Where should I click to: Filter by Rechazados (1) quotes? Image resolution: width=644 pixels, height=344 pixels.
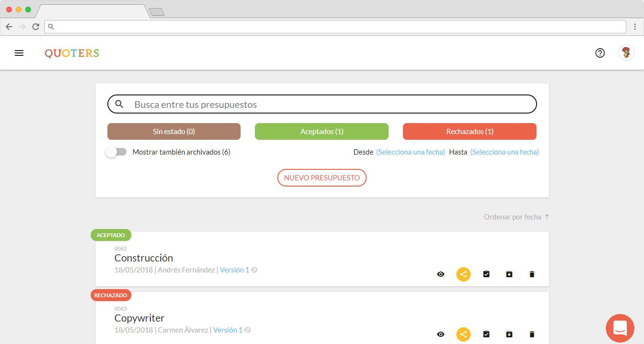coord(469,132)
